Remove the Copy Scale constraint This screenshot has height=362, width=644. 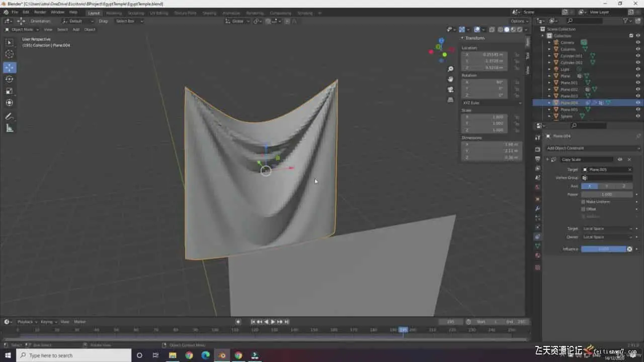[x=629, y=159]
